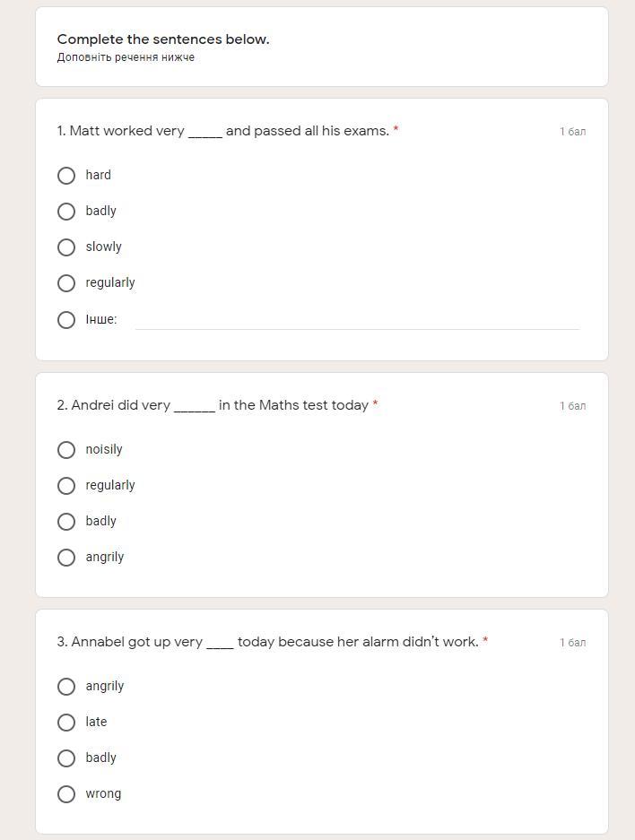Select 'noisily' for the Andrei question
Image resolution: width=635 pixels, height=840 pixels.
coord(66,450)
